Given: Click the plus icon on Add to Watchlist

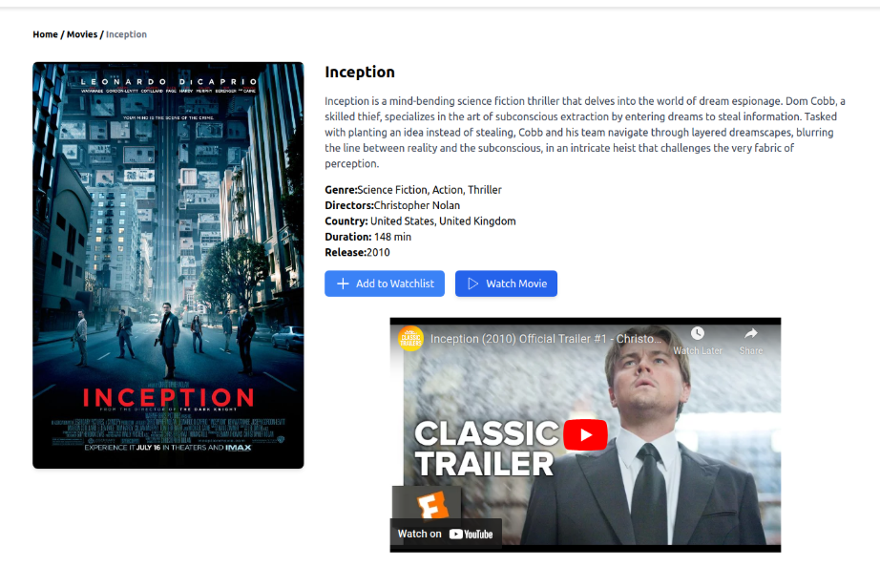Looking at the screenshot, I should coord(343,283).
